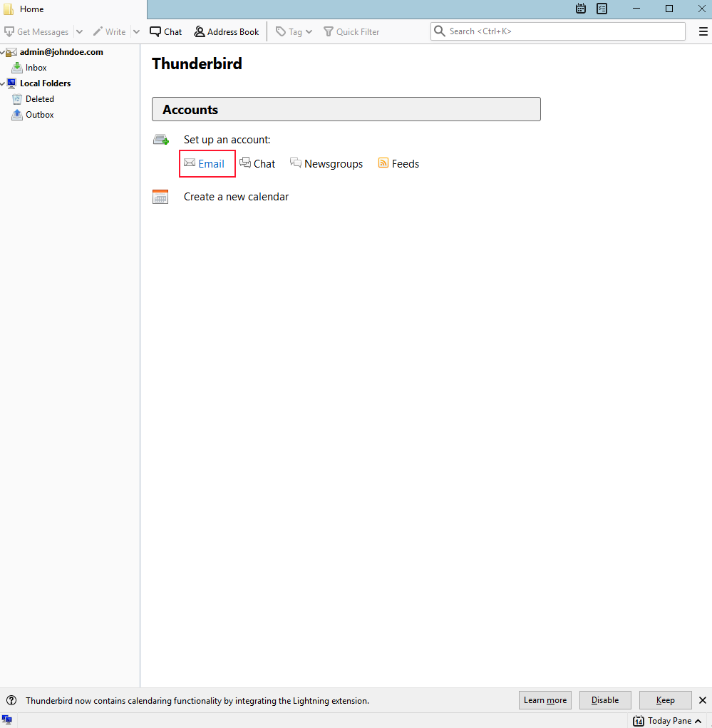The width and height of the screenshot is (712, 728).
Task: Select the admin@johndoe.com account
Action: point(61,52)
